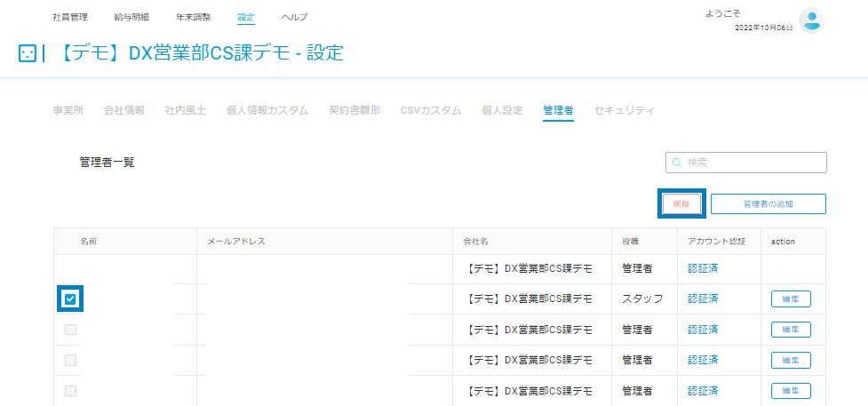The height and width of the screenshot is (406, 868).
Task: Open the 設定 menu item
Action: coord(246,17)
